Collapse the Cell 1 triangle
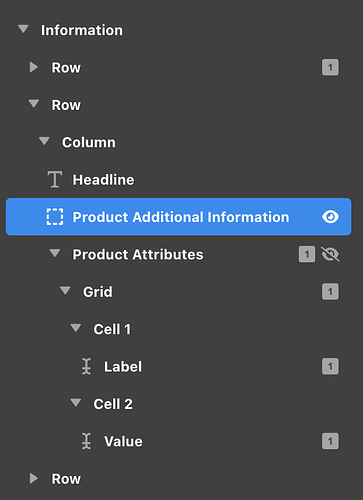Image resolution: width=363 pixels, height=500 pixels. pyautogui.click(x=76, y=328)
